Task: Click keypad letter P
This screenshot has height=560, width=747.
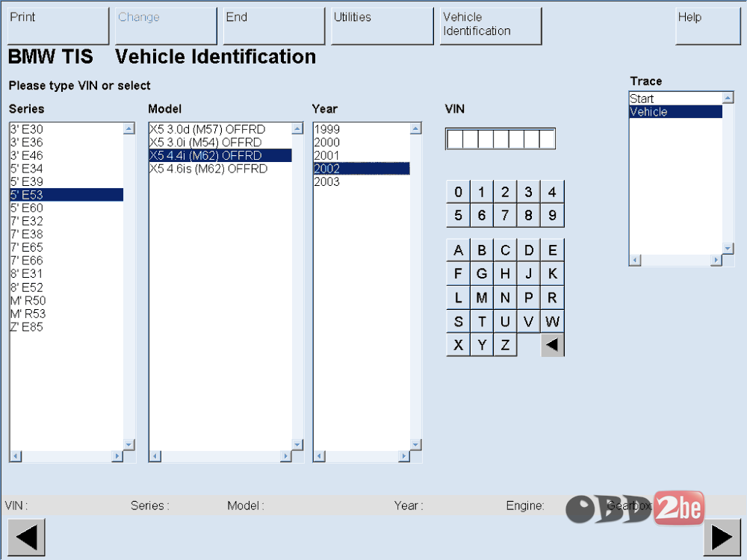Action: [528, 298]
